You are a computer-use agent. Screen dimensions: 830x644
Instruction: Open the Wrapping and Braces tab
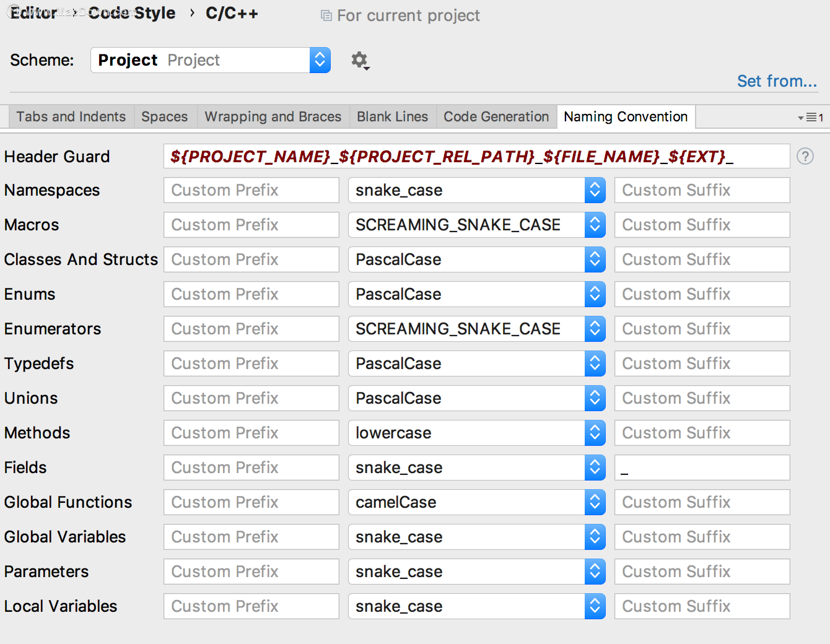(273, 116)
